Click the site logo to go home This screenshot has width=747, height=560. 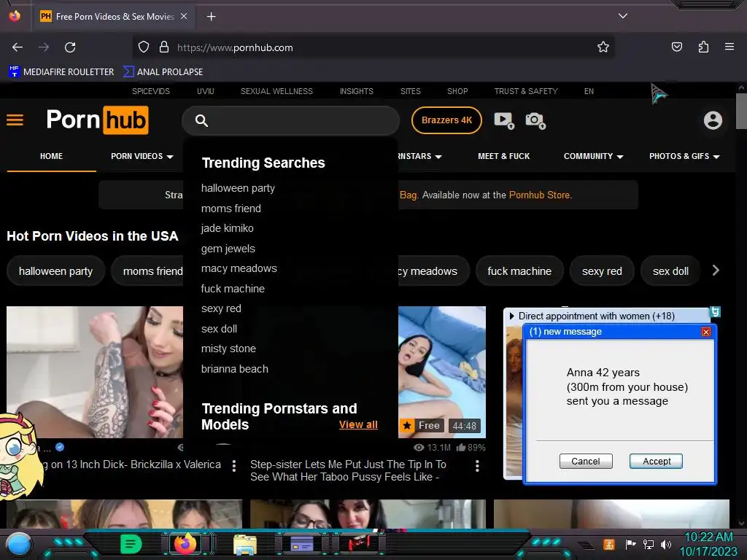coord(97,120)
